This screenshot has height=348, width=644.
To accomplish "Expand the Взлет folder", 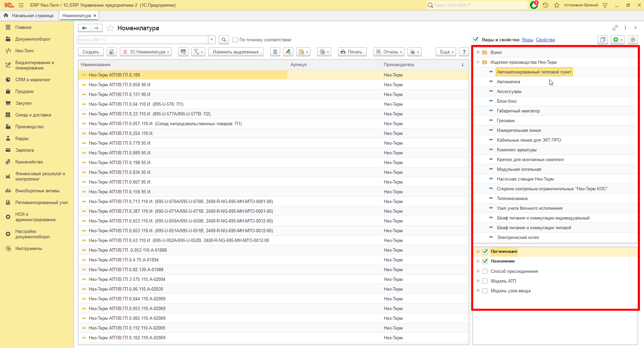I will pyautogui.click(x=478, y=52).
